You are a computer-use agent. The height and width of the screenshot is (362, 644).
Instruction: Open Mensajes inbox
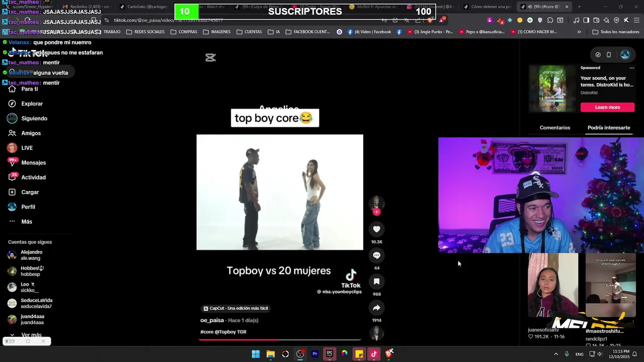point(27,162)
